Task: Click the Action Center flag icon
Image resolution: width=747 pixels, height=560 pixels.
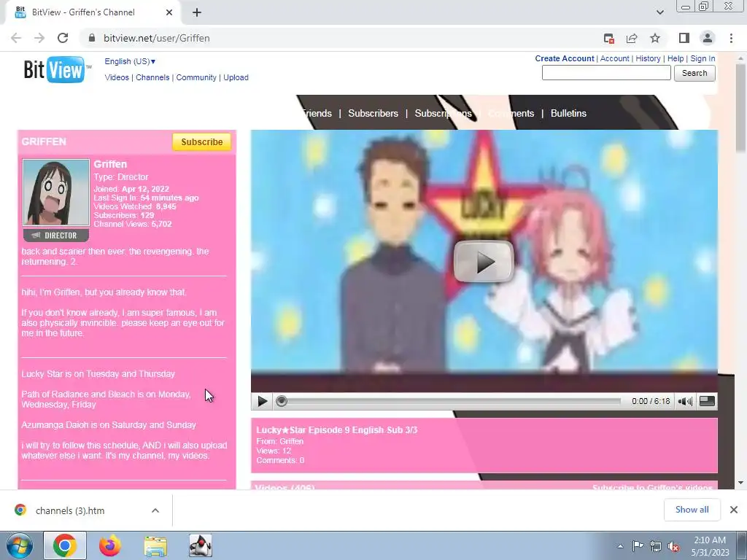Action: (x=638, y=546)
